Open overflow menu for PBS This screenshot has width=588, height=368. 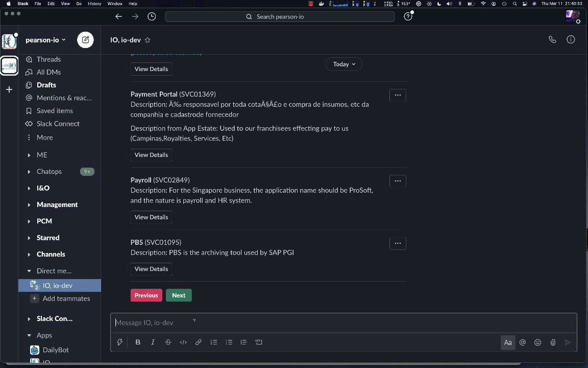(x=398, y=243)
